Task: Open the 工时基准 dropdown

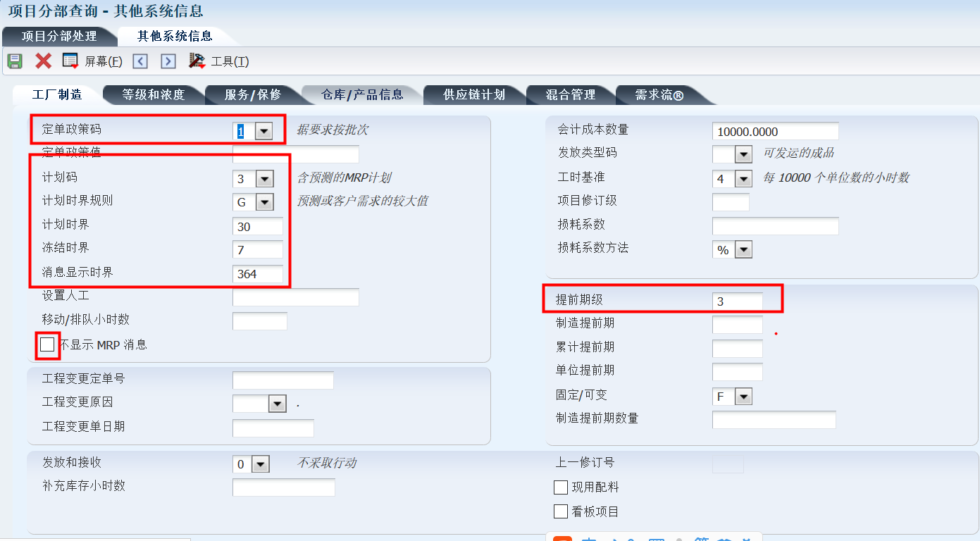Action: tap(743, 179)
